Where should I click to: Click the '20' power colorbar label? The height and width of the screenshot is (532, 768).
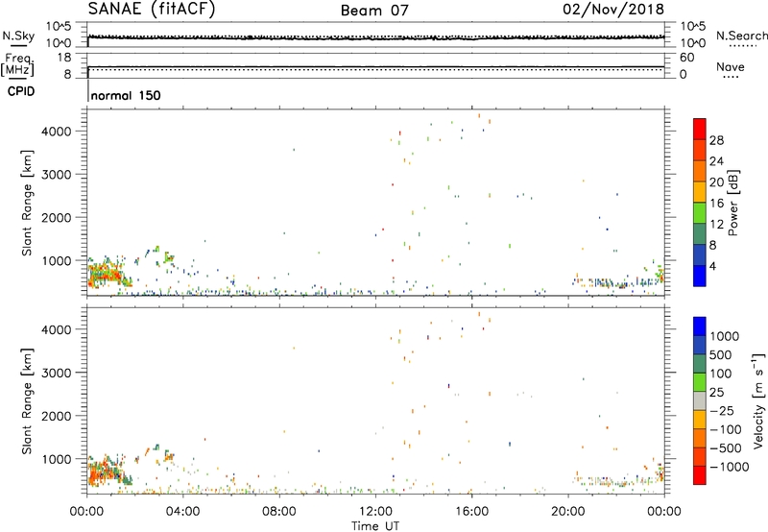pos(716,182)
